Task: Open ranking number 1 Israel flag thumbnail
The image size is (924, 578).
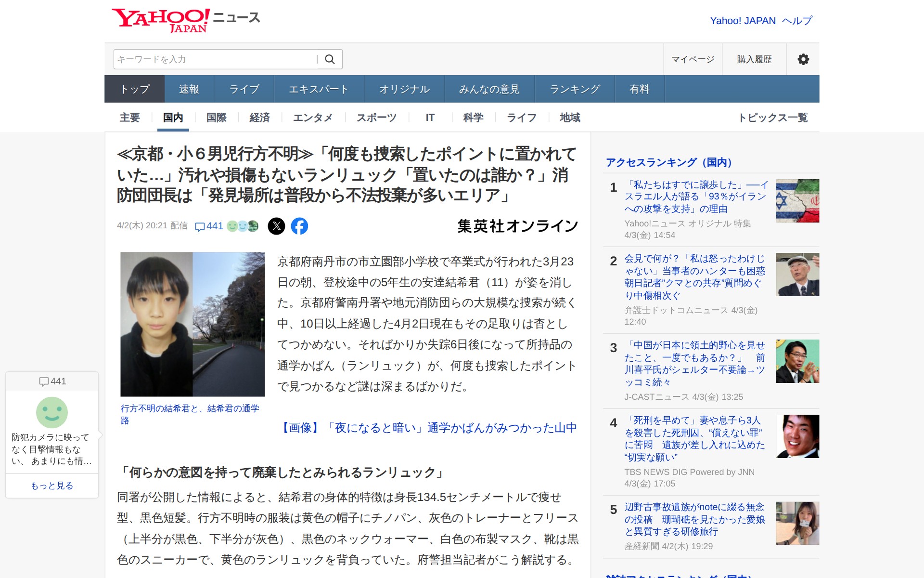Action: 797,201
